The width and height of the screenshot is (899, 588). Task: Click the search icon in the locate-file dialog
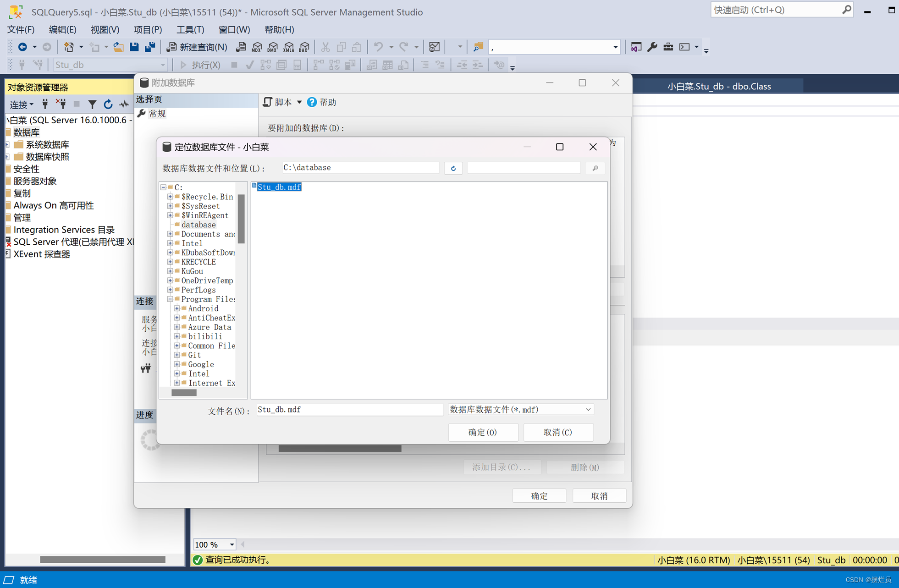point(595,168)
